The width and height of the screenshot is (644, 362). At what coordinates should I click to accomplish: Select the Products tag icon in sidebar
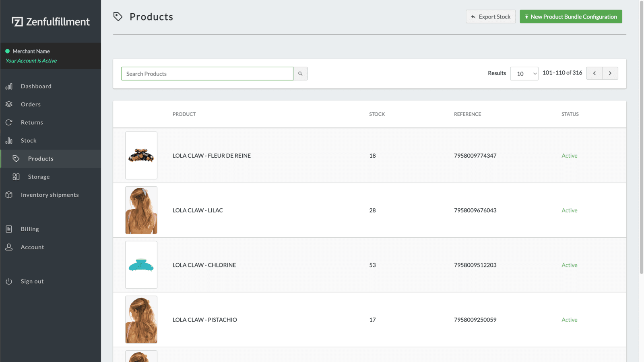(16, 158)
